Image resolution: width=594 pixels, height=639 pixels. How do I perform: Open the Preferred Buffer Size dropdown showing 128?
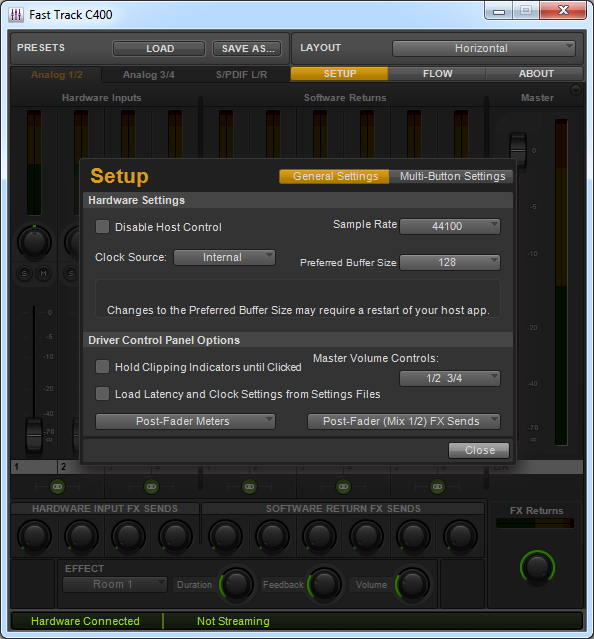point(450,262)
